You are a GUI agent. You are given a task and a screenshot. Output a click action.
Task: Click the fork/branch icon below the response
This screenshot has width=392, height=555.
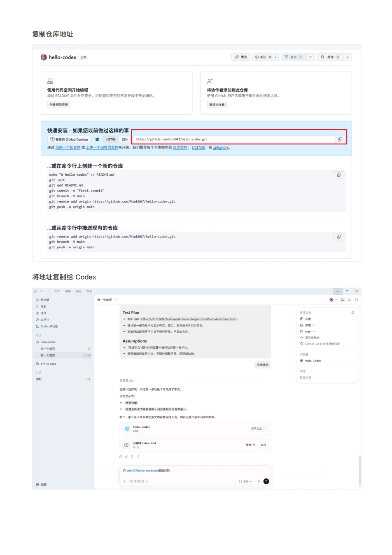138,457
